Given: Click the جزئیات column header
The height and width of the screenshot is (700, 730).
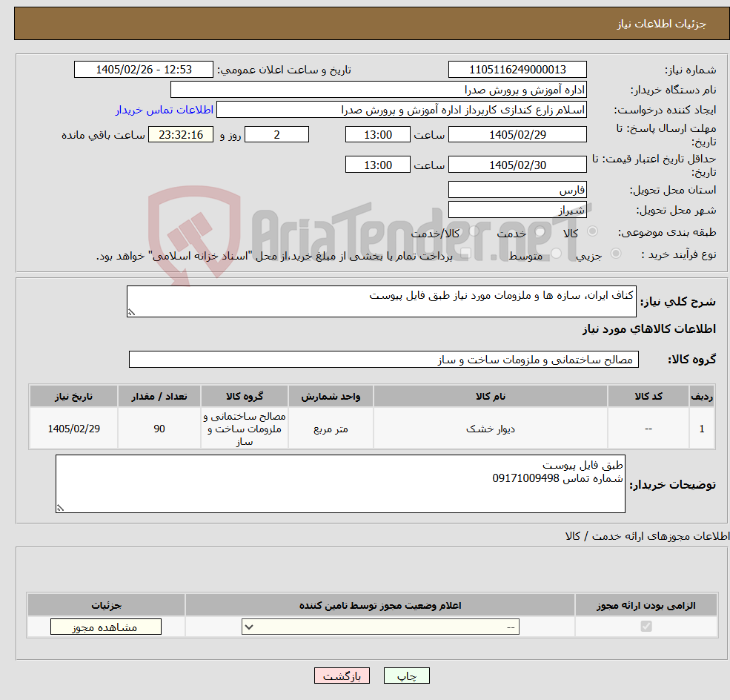Looking at the screenshot, I should point(106,606).
